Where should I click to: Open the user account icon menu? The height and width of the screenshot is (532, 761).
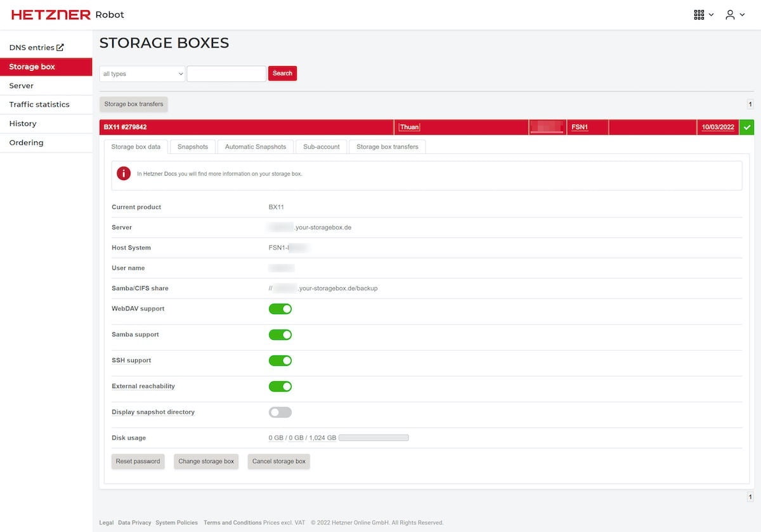pyautogui.click(x=731, y=15)
